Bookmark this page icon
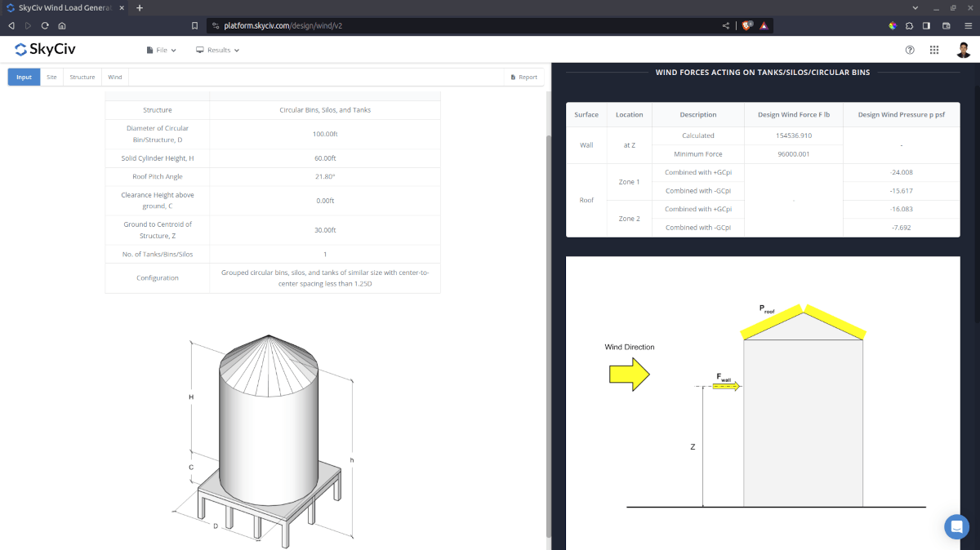 coord(194,25)
